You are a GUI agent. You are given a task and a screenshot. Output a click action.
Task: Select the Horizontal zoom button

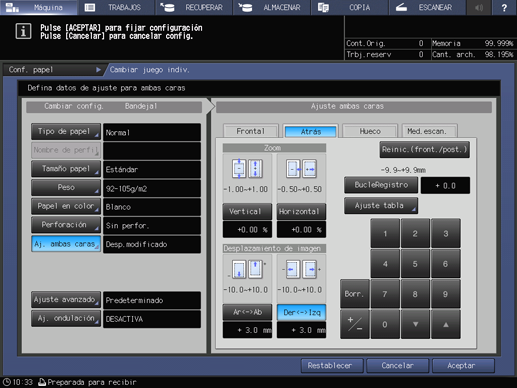pyautogui.click(x=301, y=211)
